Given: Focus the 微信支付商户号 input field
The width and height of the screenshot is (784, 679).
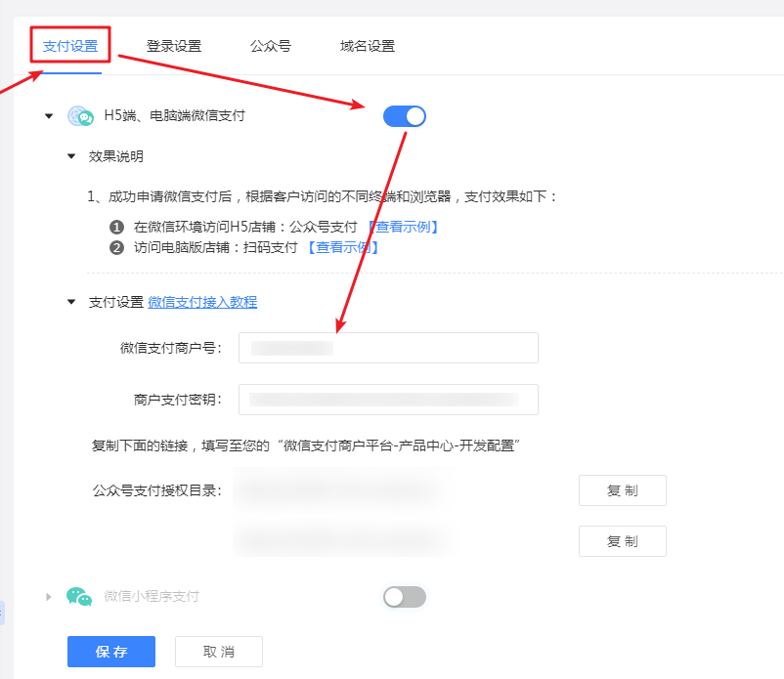Looking at the screenshot, I should click(x=388, y=348).
